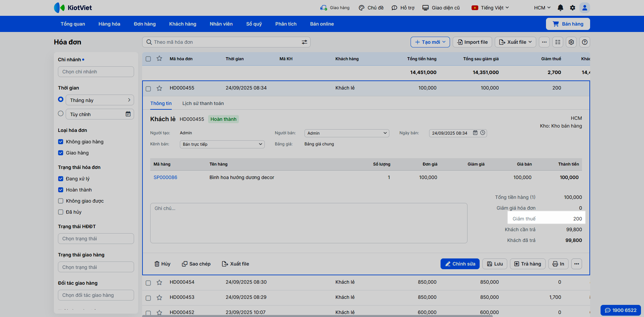Image resolution: width=644 pixels, height=317 pixels.
Task: Select the Tùy chỉnh time radio option
Action: (x=61, y=114)
